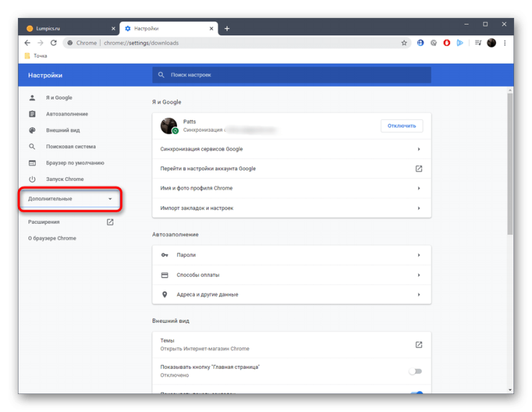Click the magnifier icon for Поисковая система
Image resolution: width=532 pixels, height=412 pixels.
pos(32,146)
